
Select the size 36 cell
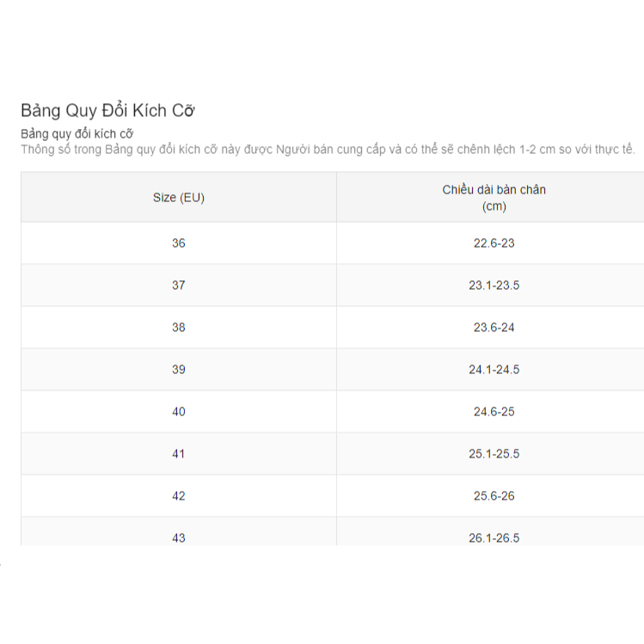(x=179, y=243)
